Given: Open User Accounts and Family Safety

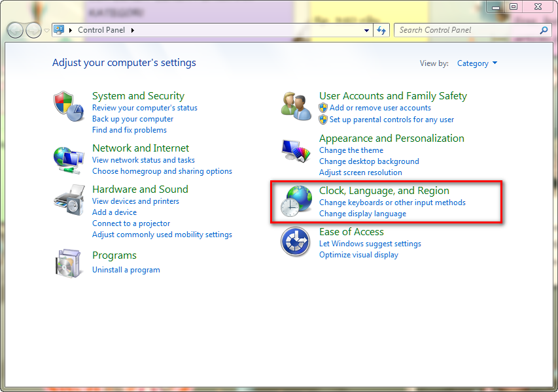Looking at the screenshot, I should click(393, 96).
